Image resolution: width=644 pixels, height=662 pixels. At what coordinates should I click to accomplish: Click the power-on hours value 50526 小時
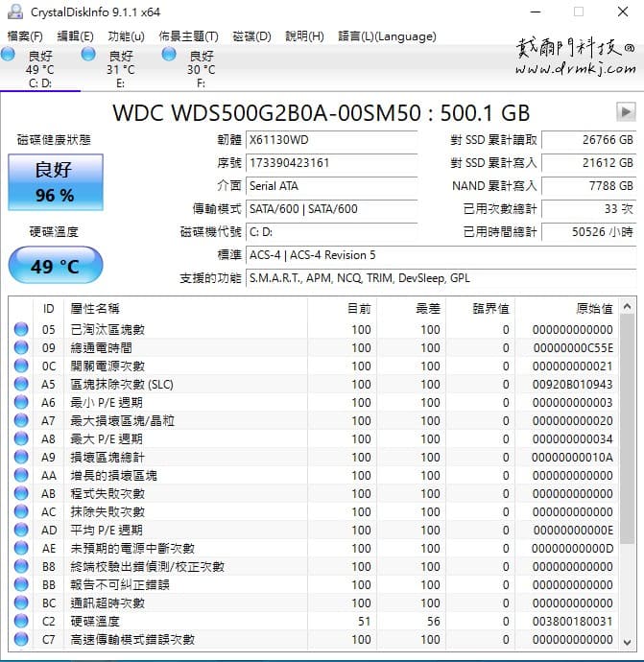pos(588,232)
